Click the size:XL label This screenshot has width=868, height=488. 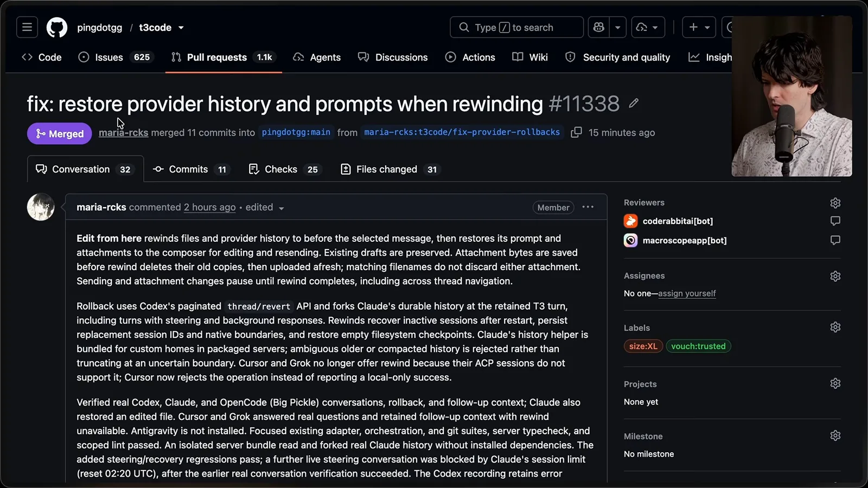click(x=643, y=346)
